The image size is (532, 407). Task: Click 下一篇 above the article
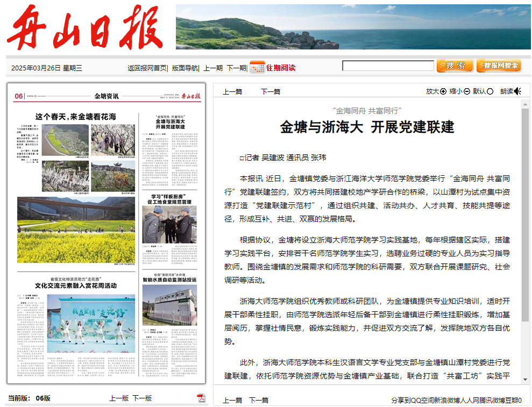pyautogui.click(x=271, y=91)
